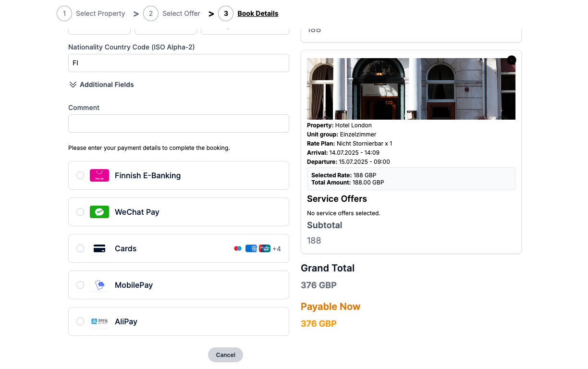Click the Payable Now heading
The width and height of the screenshot is (588, 369).
[x=331, y=307]
